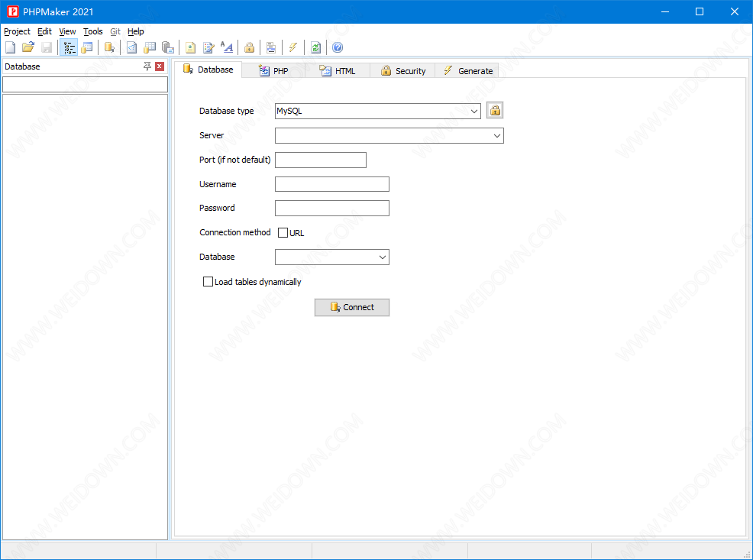Click padlock button beside Database type
753x560 pixels.
[x=495, y=111]
